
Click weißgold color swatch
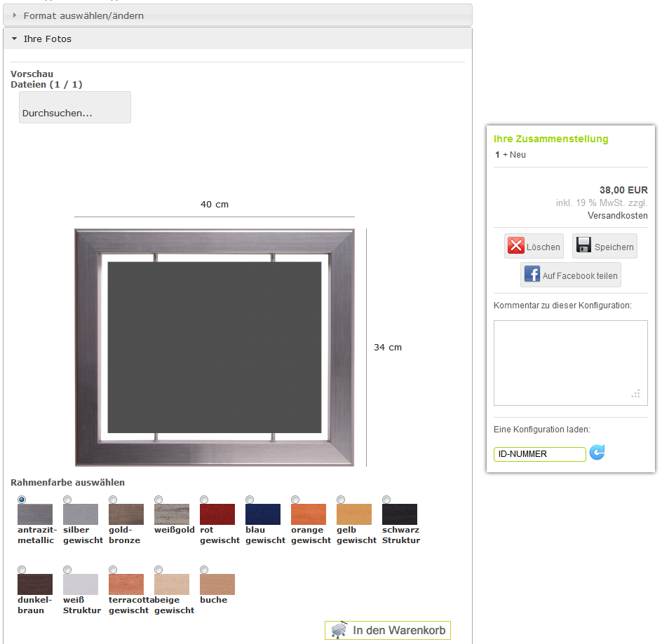point(172,514)
